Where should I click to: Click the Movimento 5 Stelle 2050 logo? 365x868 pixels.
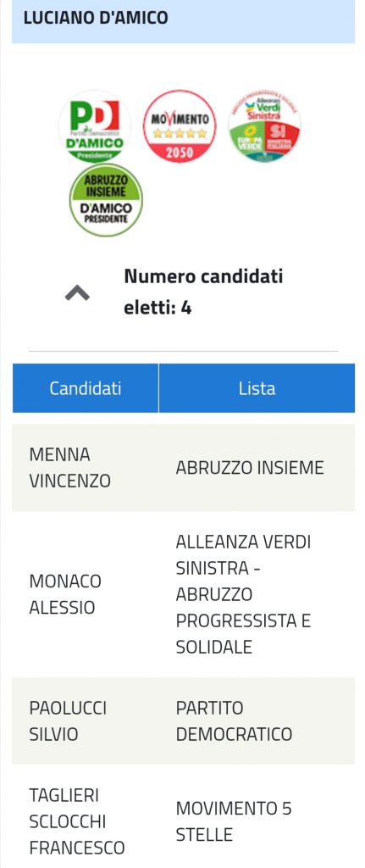pos(180,126)
